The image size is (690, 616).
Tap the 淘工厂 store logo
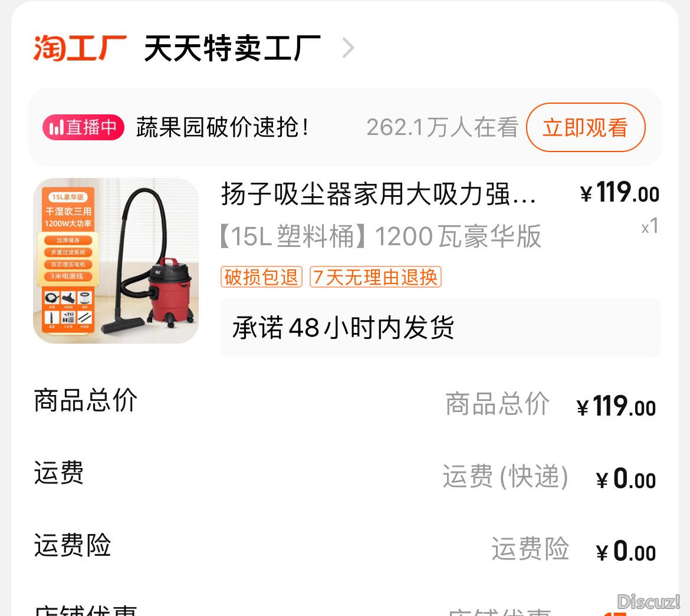[x=80, y=48]
